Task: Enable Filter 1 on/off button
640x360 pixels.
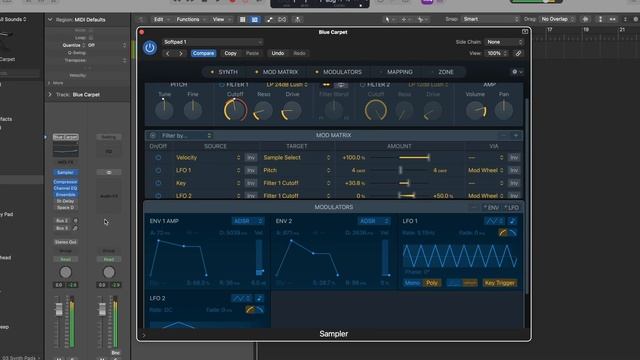Action: click(221, 84)
